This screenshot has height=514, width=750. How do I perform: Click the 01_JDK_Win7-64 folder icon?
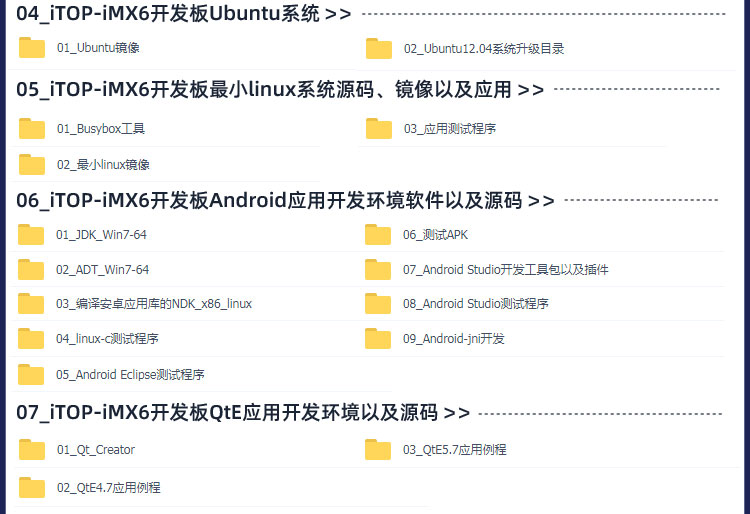(31, 234)
